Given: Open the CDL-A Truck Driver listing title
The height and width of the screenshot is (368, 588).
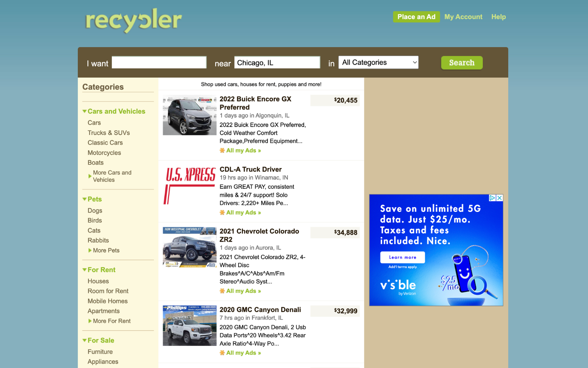Looking at the screenshot, I should click(x=251, y=169).
